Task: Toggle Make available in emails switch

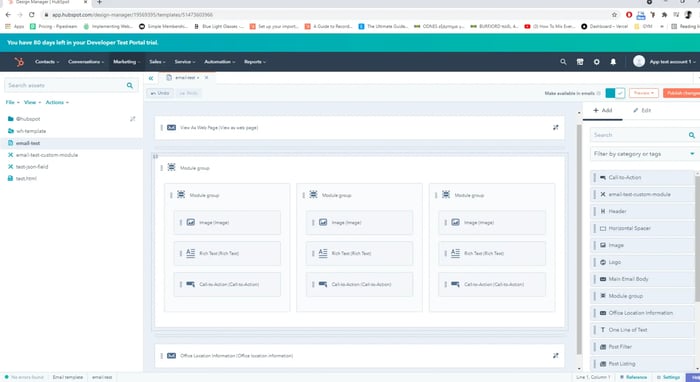Action: pos(615,93)
